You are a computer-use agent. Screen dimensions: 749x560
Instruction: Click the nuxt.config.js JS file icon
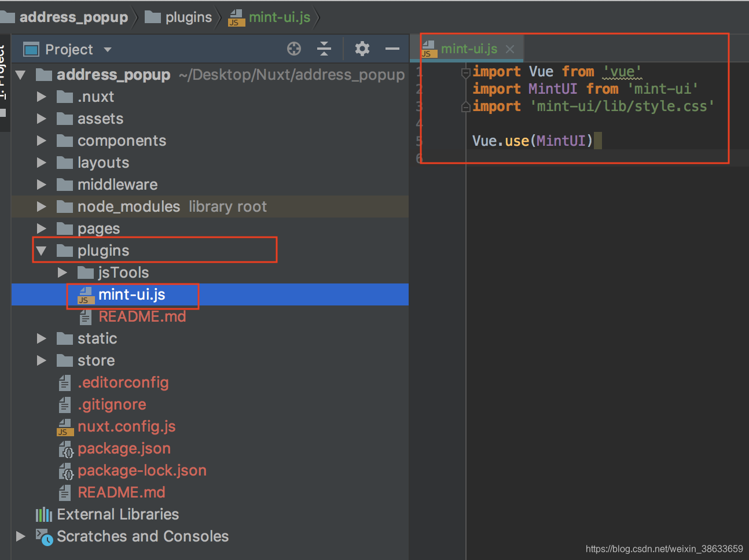[x=65, y=428]
